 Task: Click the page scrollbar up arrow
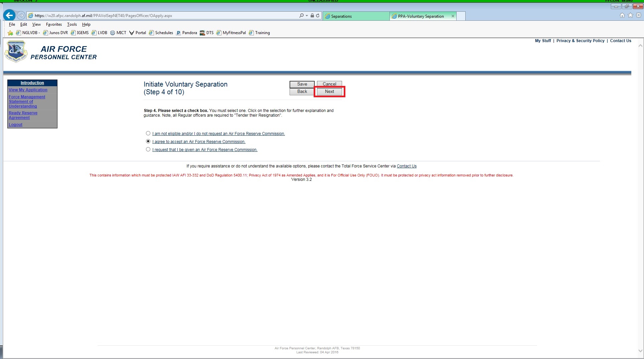click(640, 46)
